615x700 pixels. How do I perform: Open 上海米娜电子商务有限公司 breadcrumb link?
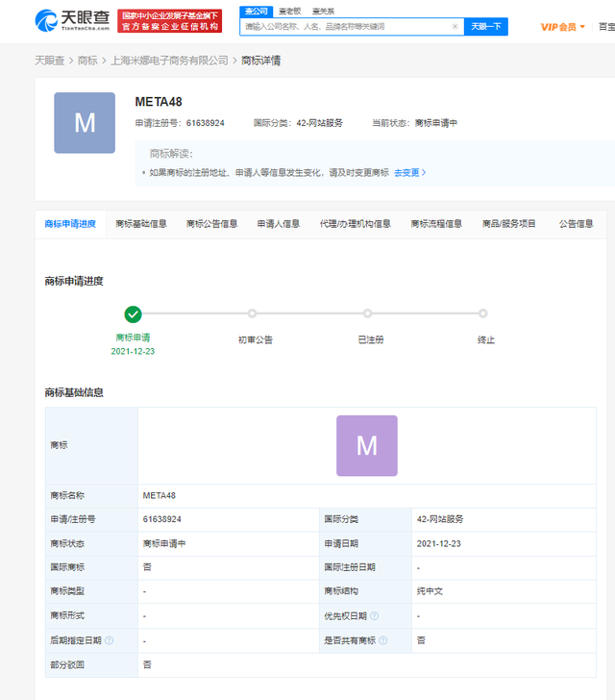point(167,61)
